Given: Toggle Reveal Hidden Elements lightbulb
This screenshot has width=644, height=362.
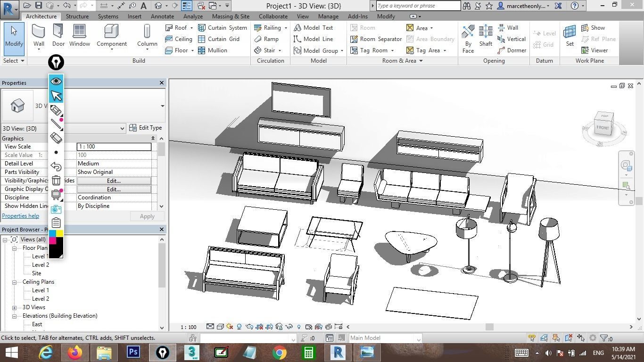Looking at the screenshot, I should [x=299, y=327].
